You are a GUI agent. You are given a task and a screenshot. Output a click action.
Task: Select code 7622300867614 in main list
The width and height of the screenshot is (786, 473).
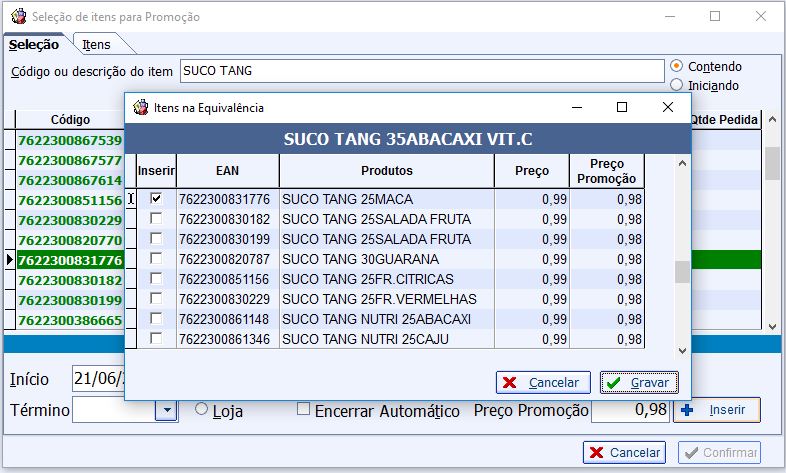tap(70, 180)
